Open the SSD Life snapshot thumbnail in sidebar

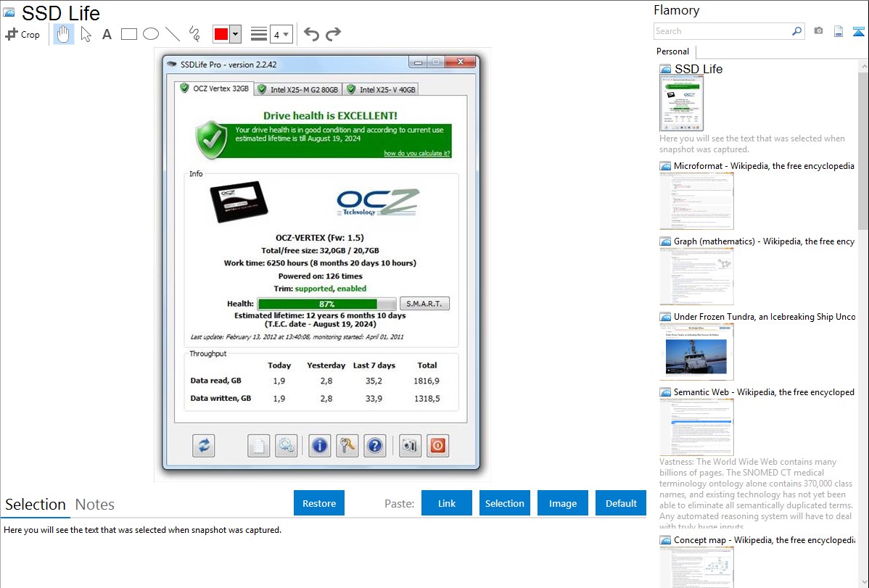tap(682, 103)
